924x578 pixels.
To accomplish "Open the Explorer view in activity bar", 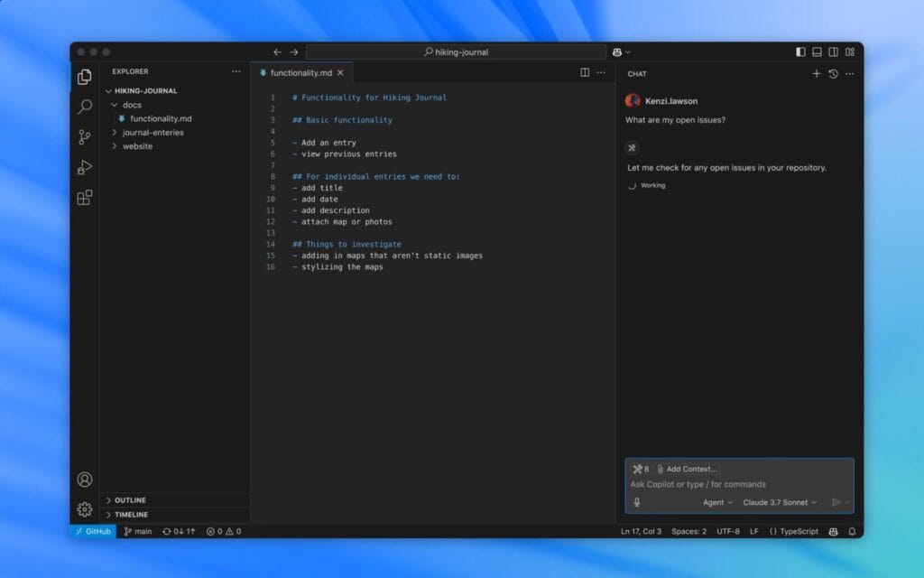I will pos(84,77).
